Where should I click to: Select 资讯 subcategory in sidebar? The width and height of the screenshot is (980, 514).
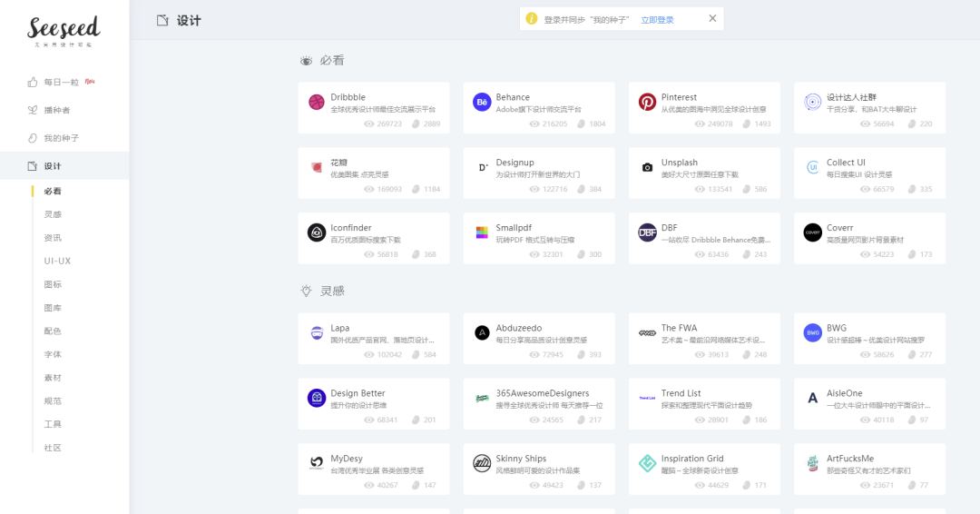(x=53, y=238)
